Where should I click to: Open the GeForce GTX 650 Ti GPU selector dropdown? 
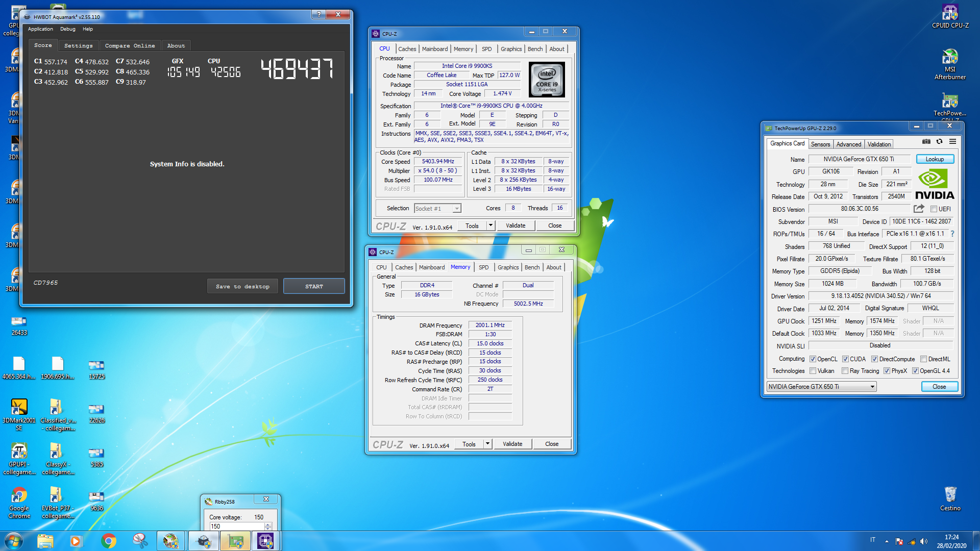point(821,387)
